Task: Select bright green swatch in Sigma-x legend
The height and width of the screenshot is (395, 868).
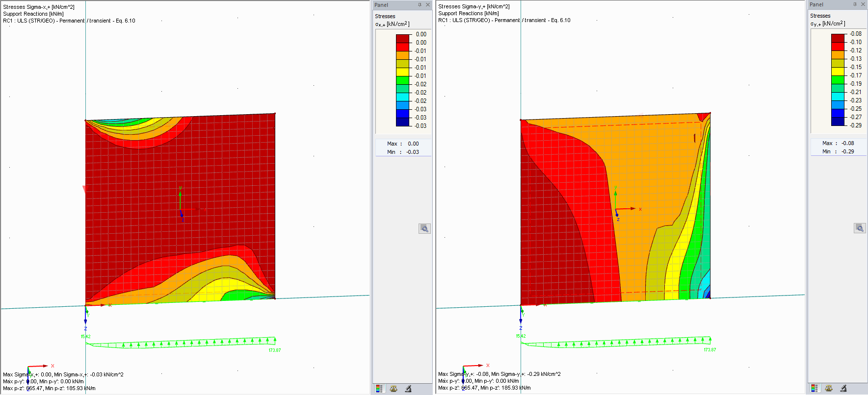Action: click(x=402, y=80)
